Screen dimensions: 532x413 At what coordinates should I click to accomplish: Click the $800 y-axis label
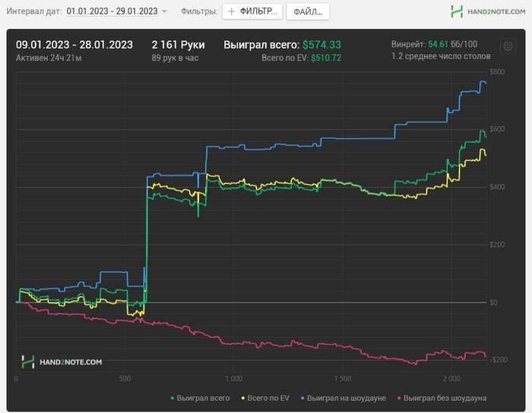497,71
